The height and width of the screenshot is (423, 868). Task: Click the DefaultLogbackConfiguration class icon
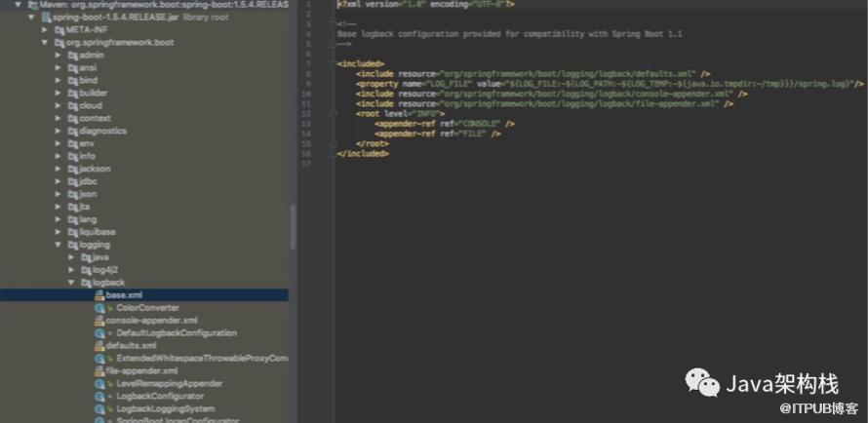[99, 333]
